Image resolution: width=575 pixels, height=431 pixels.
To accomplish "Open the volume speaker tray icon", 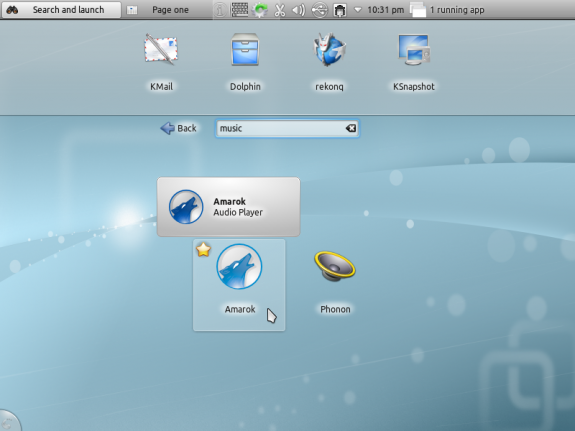I will [299, 10].
